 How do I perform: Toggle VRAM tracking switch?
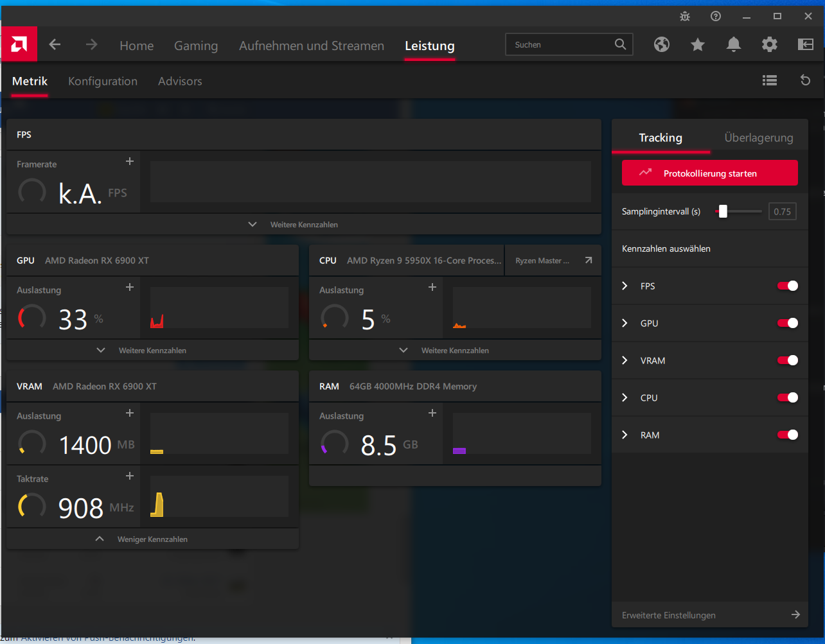pyautogui.click(x=788, y=360)
